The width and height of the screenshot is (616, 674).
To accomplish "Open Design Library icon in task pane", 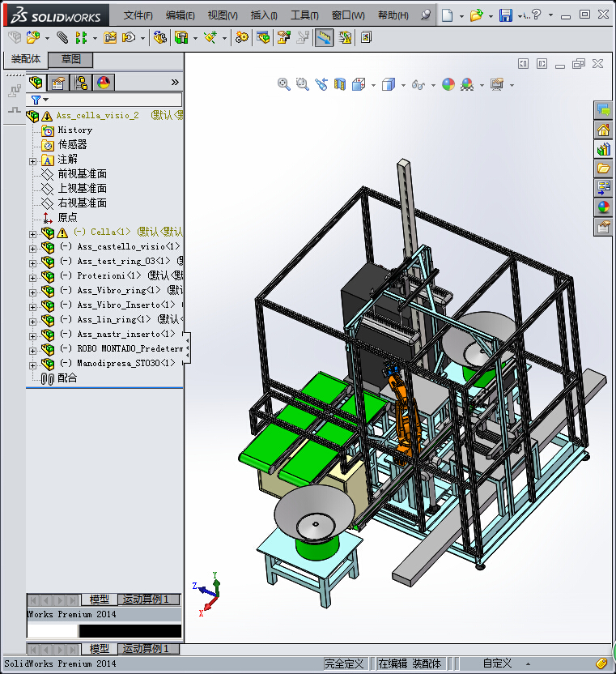I will pos(603,149).
